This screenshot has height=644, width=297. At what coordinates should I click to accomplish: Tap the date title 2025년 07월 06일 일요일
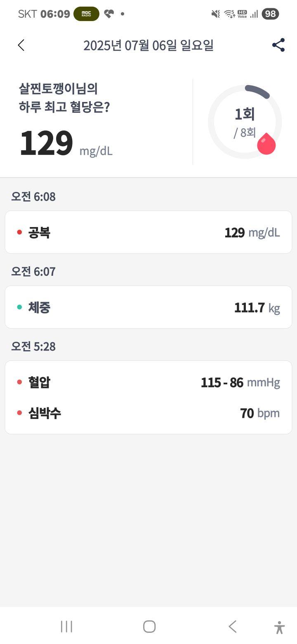(148, 45)
